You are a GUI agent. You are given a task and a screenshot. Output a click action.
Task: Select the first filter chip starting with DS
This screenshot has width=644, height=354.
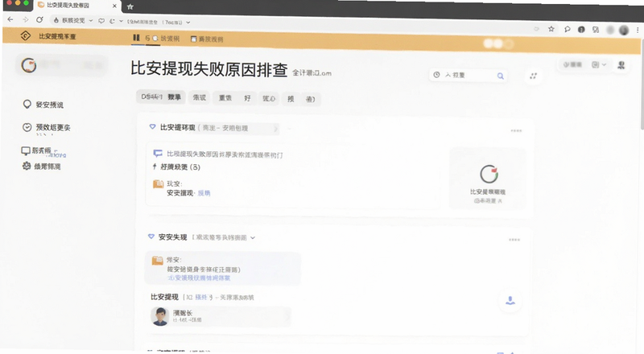pyautogui.click(x=160, y=97)
